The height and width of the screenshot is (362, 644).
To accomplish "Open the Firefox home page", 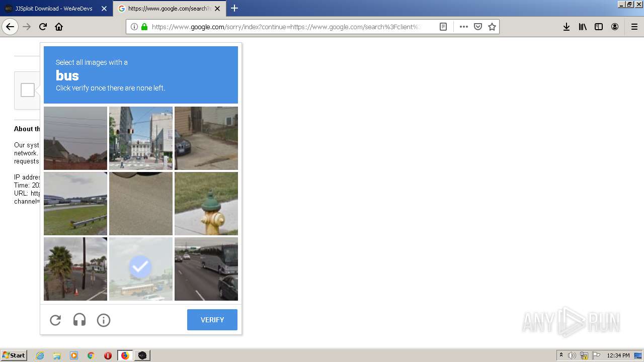I will tap(59, 27).
